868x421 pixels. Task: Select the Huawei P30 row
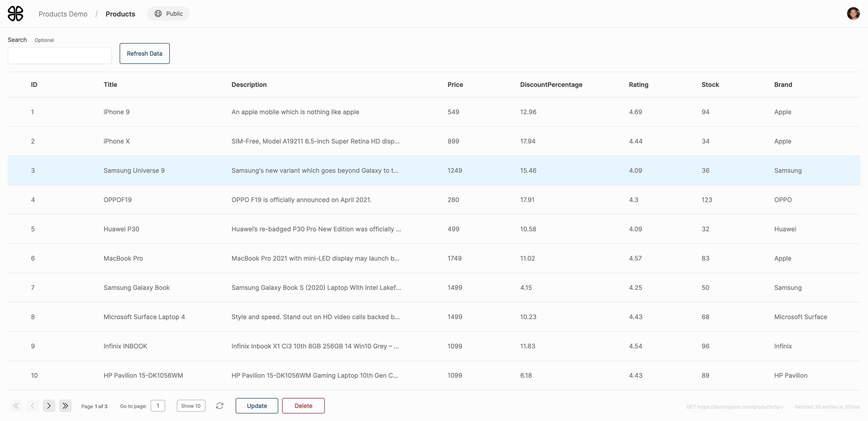click(x=434, y=229)
